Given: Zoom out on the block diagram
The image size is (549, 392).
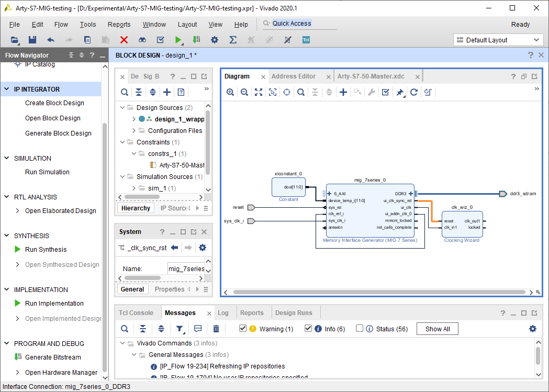Looking at the screenshot, I should coord(244,92).
